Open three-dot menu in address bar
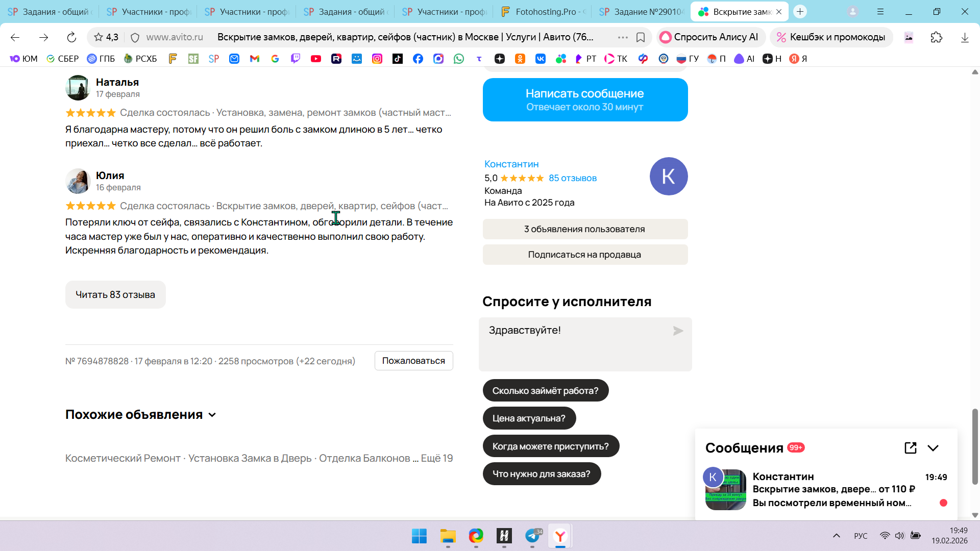Viewport: 980px width, 551px height. pos(623,37)
